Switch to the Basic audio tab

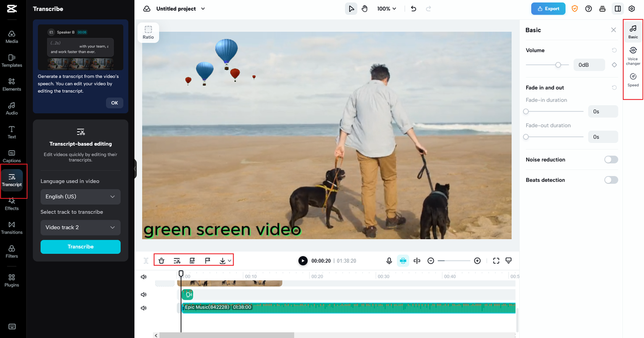(633, 32)
